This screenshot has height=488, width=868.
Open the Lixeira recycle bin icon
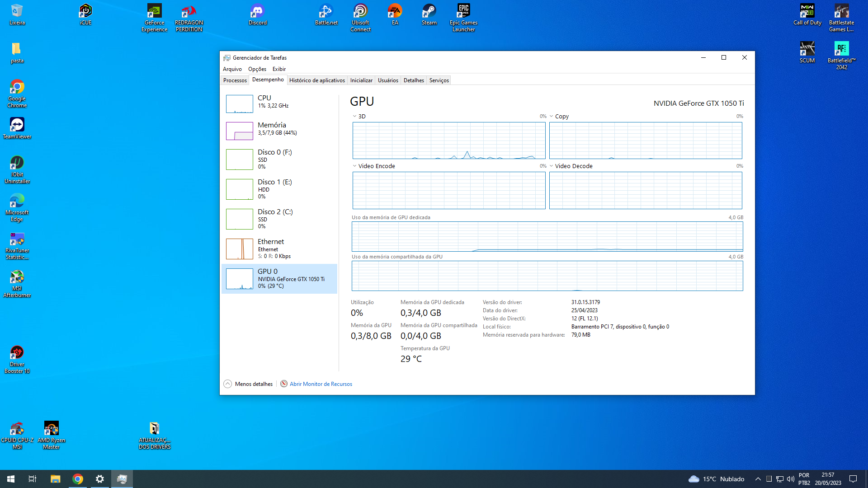(x=17, y=14)
